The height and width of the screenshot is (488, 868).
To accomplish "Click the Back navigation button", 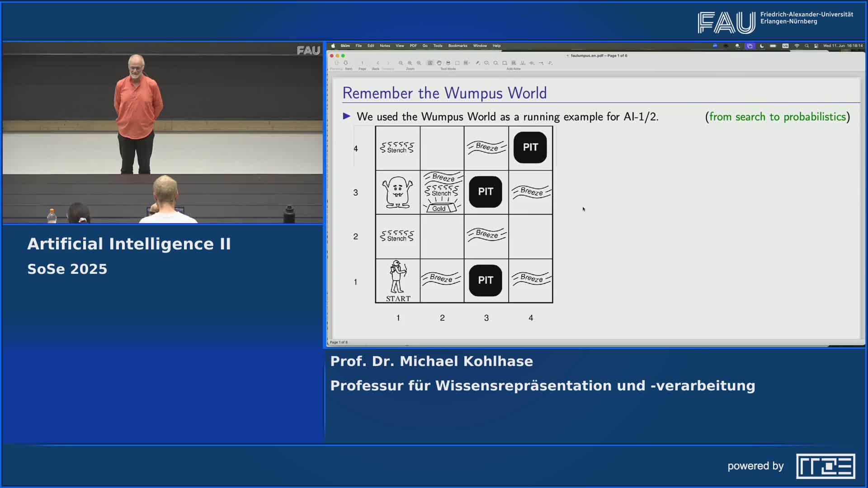I will tap(378, 63).
